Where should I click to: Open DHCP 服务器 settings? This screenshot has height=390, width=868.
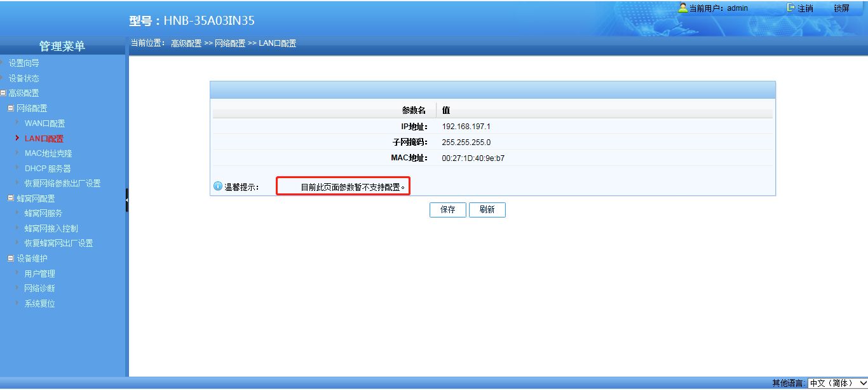pyautogui.click(x=48, y=169)
